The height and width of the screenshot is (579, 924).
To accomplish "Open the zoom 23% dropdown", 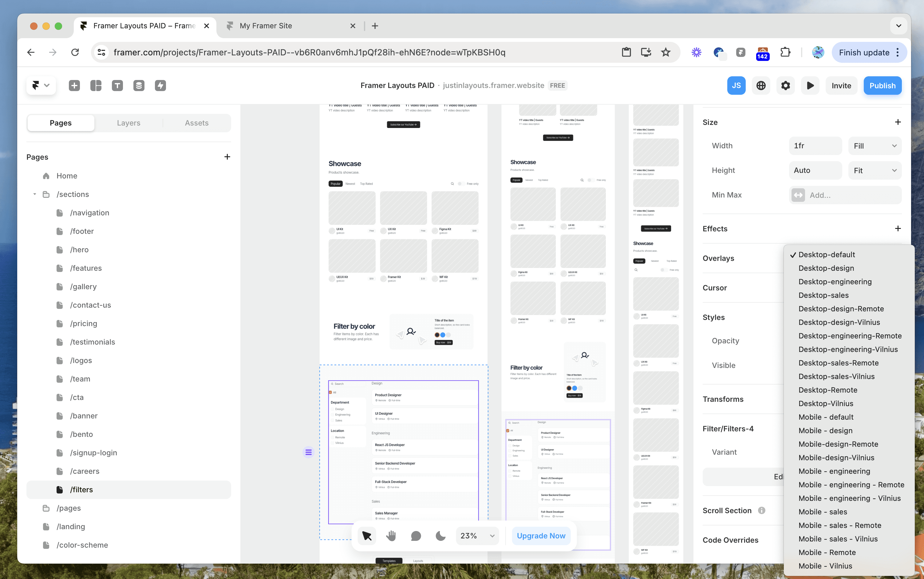I will (477, 536).
